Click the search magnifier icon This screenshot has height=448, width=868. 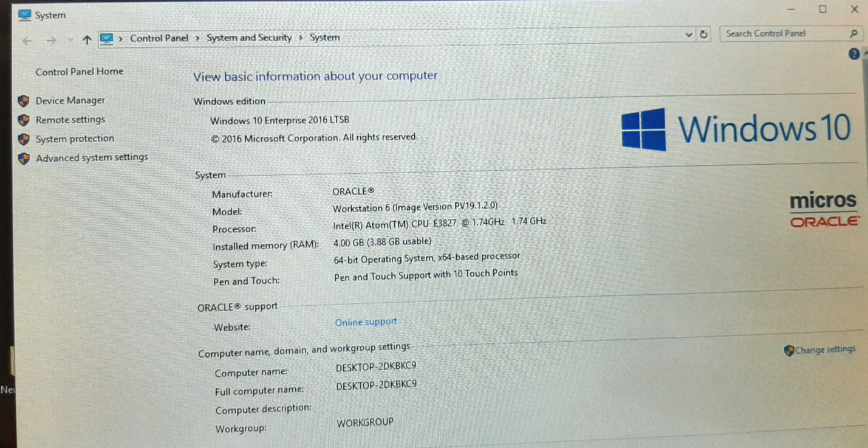pos(853,34)
